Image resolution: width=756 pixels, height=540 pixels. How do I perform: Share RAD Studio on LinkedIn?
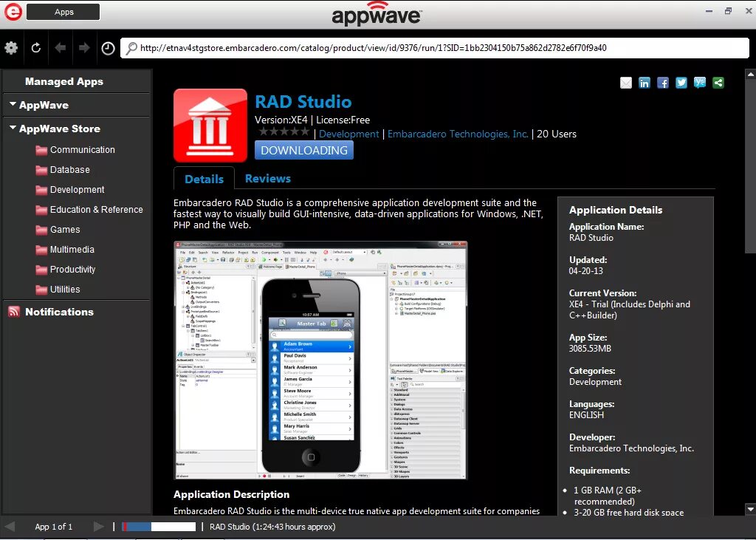[x=644, y=83]
